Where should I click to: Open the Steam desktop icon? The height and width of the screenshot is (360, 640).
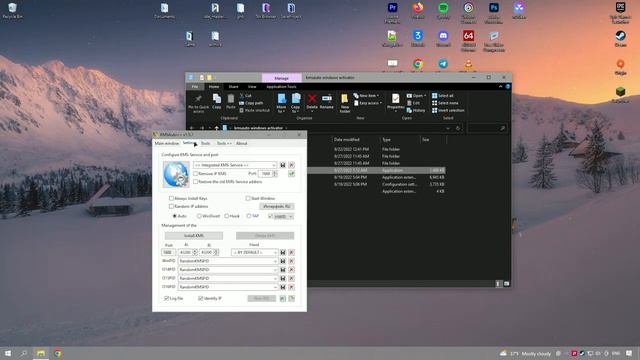point(620,38)
